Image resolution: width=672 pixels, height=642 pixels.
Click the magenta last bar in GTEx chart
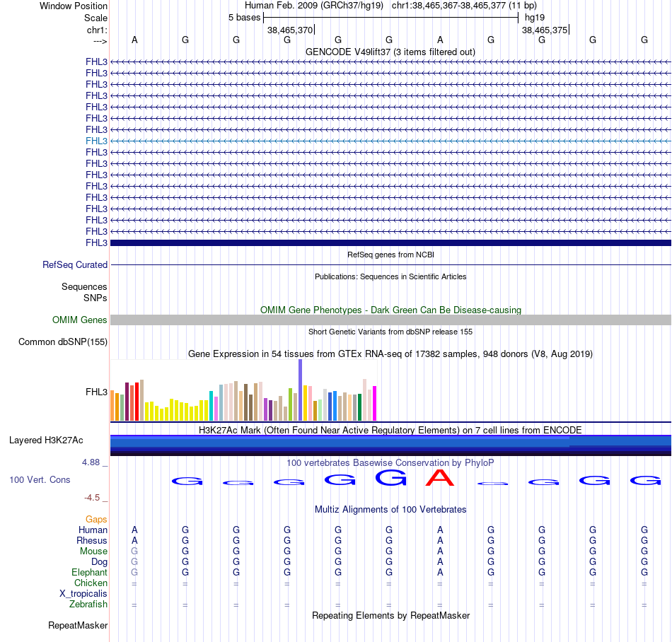pos(374,404)
